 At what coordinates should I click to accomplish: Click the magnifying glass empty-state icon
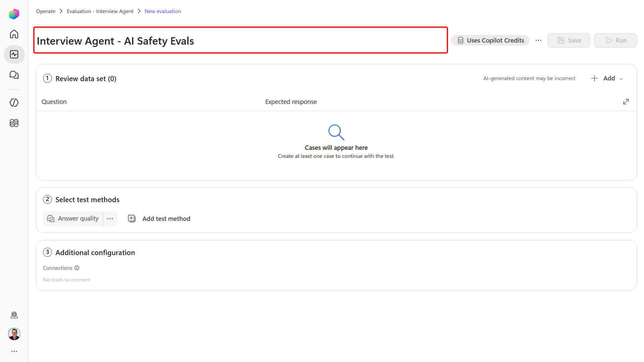pos(336,132)
